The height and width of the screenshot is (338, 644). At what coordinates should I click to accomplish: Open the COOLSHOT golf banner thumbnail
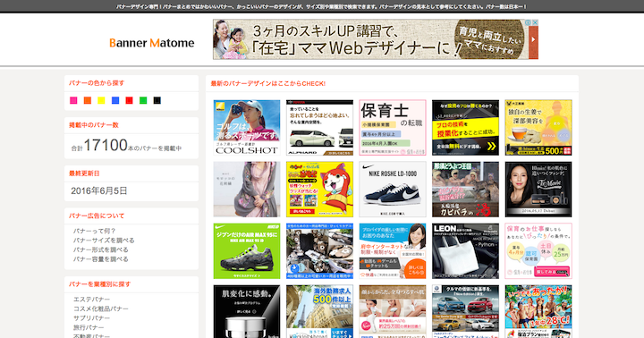coord(247,127)
